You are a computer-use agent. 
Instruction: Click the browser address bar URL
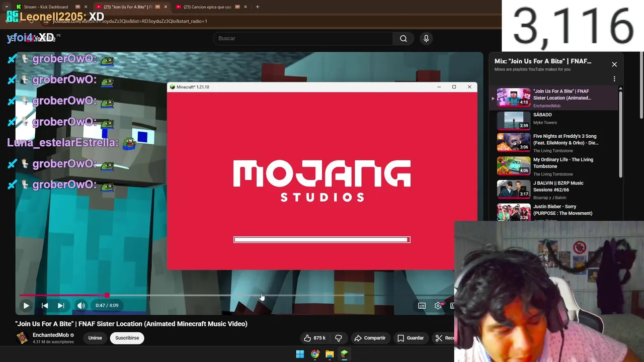click(x=130, y=21)
